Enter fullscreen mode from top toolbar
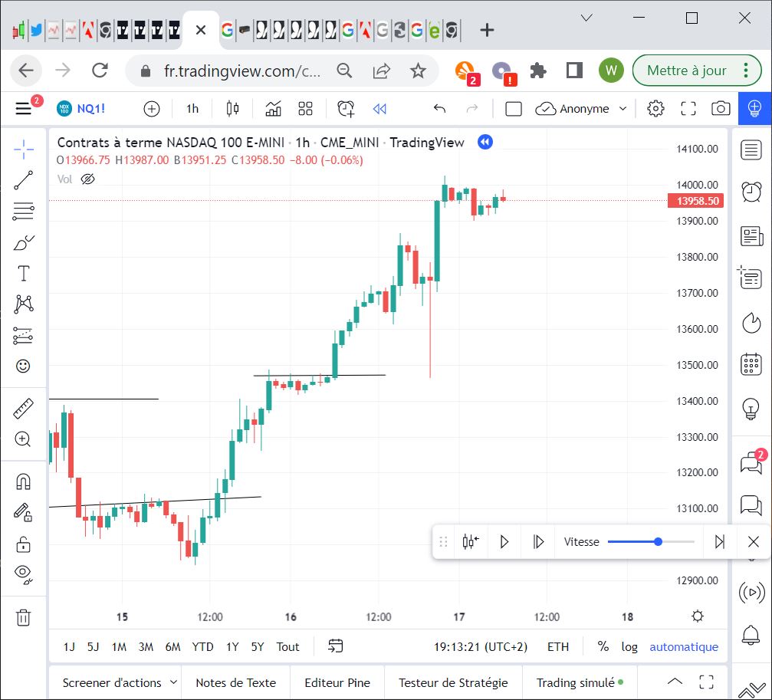Viewport: 772px width, 700px height. point(688,109)
